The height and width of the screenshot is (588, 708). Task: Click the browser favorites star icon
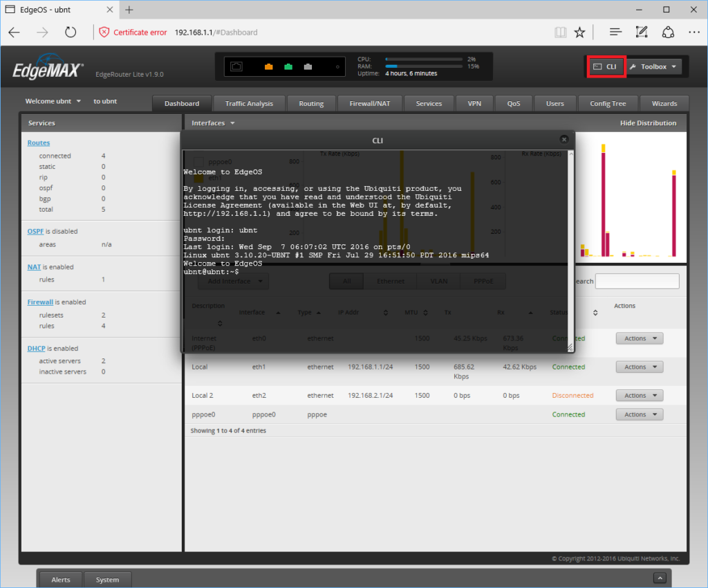click(579, 32)
